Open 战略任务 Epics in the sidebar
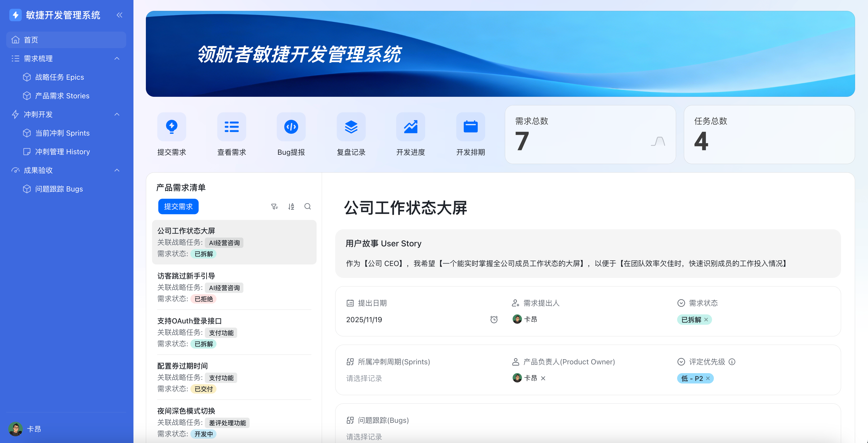 click(x=59, y=77)
